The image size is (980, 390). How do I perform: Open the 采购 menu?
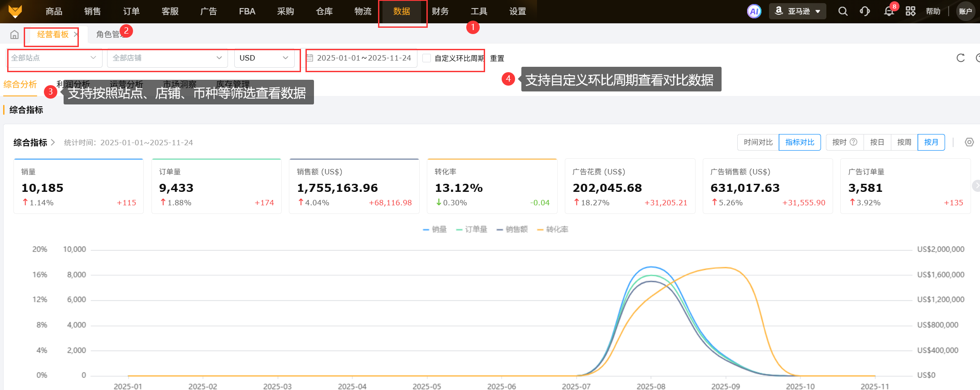click(286, 11)
